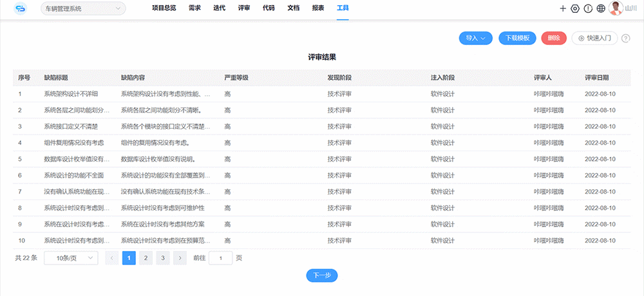Go to next page arrow
The image size is (644, 296).
[x=180, y=258]
